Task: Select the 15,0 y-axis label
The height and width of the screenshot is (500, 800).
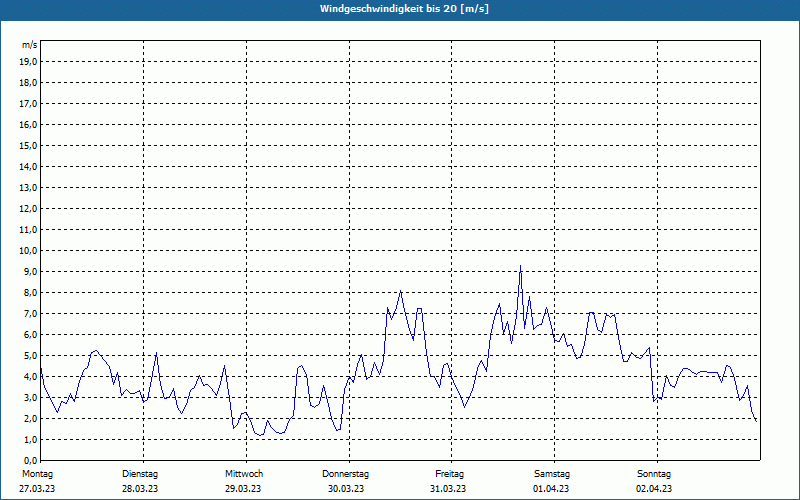Action: point(28,145)
